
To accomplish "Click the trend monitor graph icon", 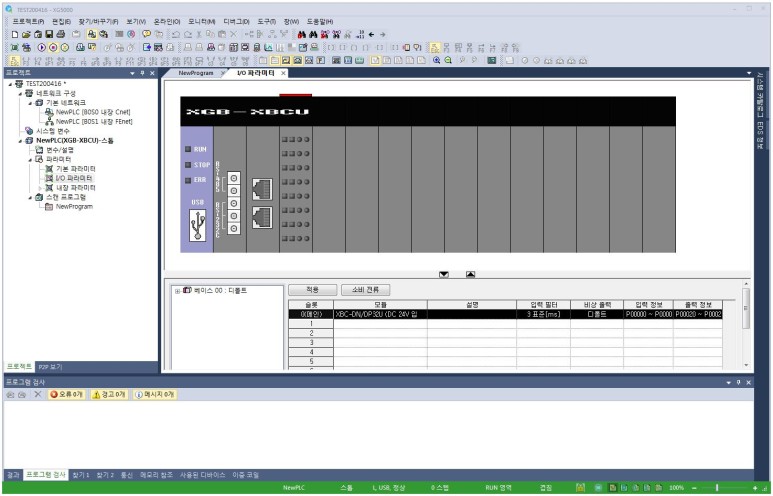I will pos(268,48).
